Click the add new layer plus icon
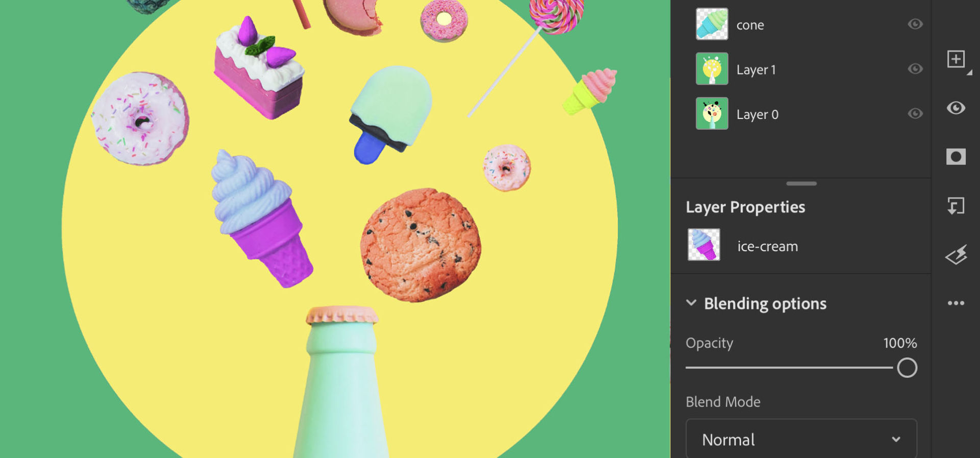980x458 pixels. (x=955, y=59)
